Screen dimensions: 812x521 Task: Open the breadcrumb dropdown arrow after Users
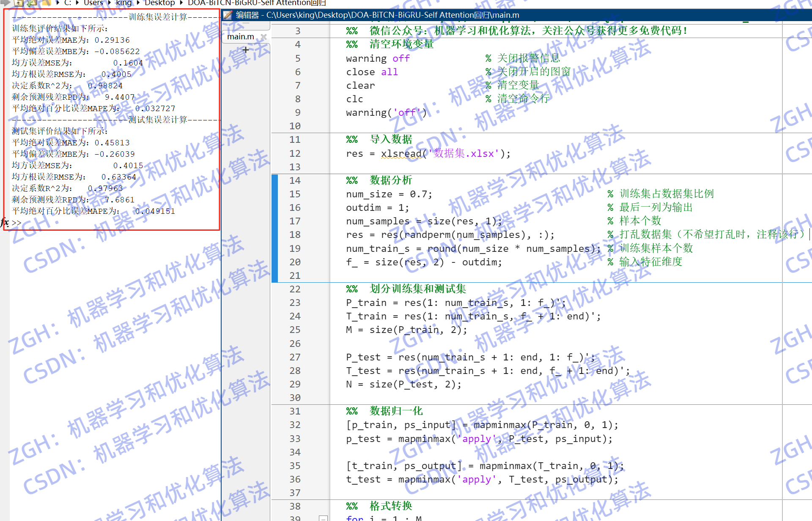coord(109,3)
